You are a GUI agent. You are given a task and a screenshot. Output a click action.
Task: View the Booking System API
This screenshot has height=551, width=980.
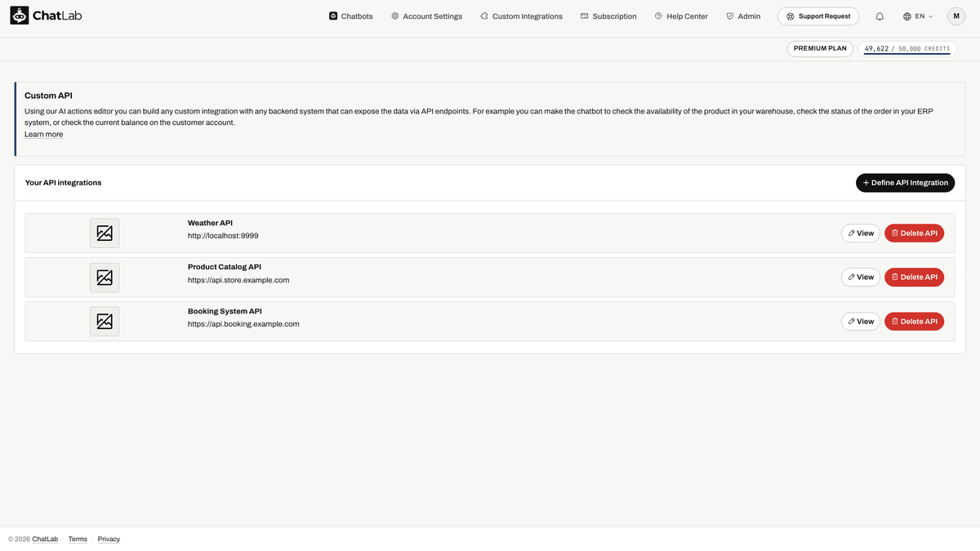click(861, 322)
